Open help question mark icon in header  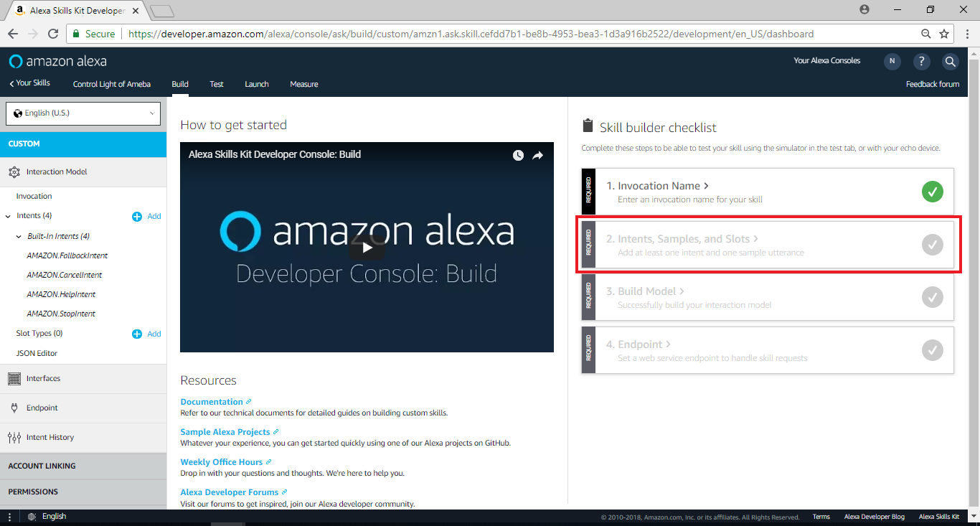[x=922, y=62]
